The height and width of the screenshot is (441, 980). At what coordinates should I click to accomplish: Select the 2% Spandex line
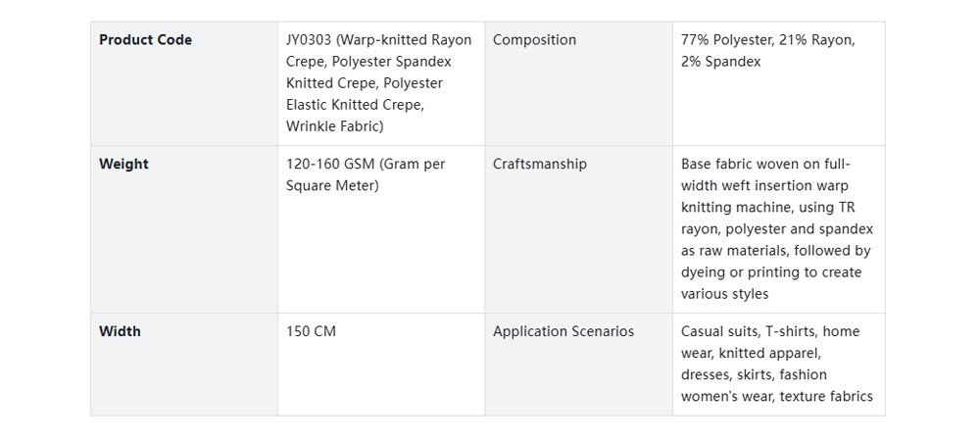[x=720, y=62]
